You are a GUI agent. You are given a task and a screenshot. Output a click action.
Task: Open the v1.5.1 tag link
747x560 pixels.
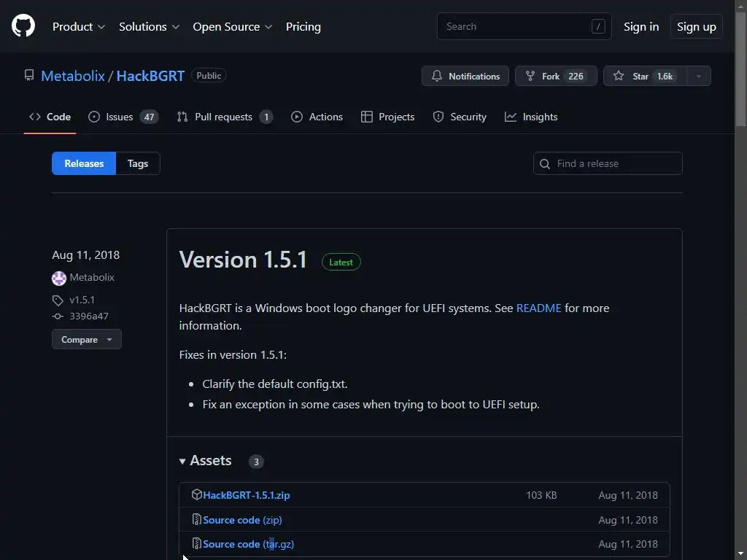[82, 300]
